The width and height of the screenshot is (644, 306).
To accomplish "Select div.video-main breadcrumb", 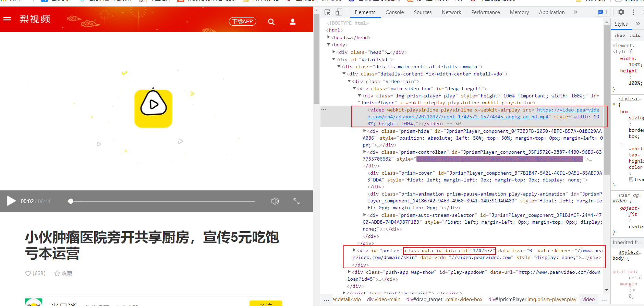I will click(x=384, y=299).
